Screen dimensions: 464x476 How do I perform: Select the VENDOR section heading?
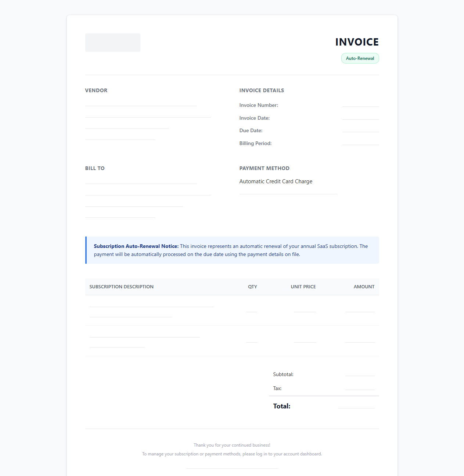coord(96,90)
